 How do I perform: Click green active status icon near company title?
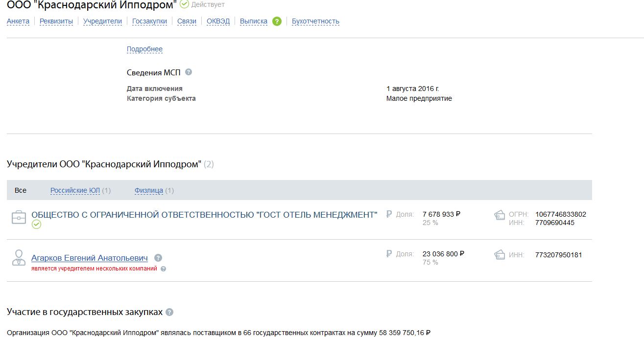tap(184, 4)
